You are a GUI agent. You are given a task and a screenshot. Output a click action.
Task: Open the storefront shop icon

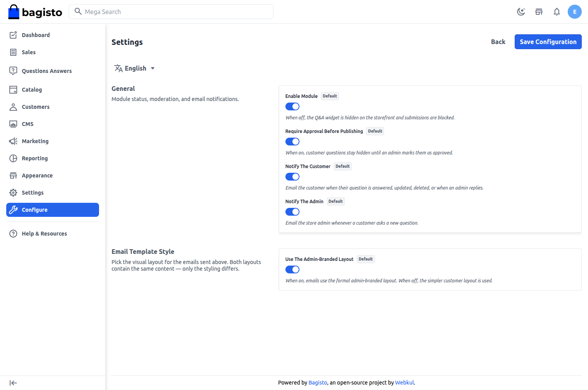pyautogui.click(x=539, y=12)
